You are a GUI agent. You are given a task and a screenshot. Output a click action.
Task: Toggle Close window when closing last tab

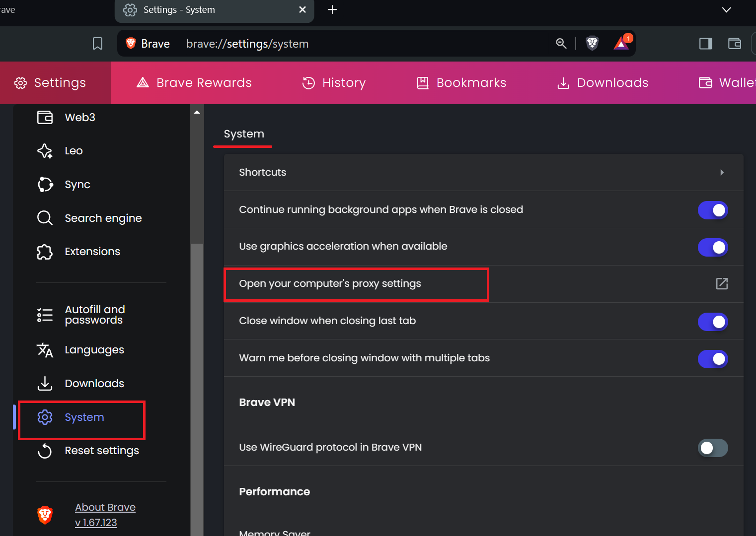pos(713,322)
